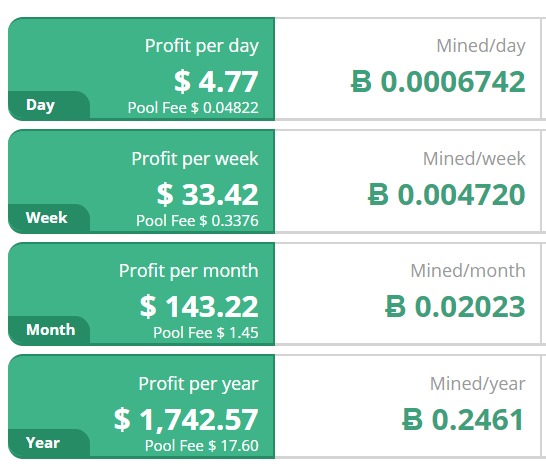Screen dimensions: 546x472
Task: Click the $ 1,742.57 yearly profit value
Action: click(186, 420)
